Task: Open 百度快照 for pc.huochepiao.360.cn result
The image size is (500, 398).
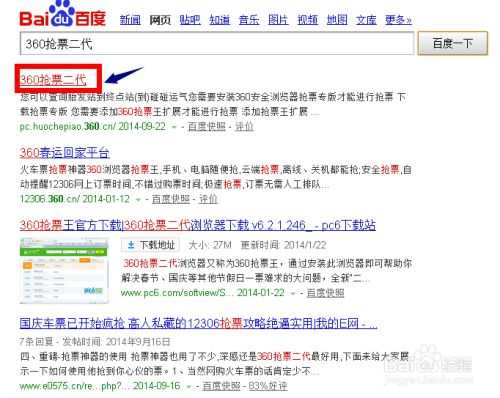Action: pos(207,127)
